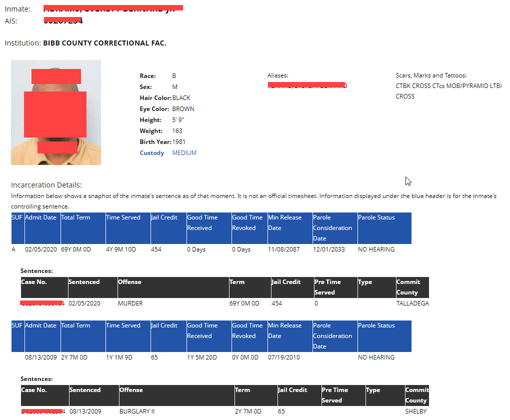Click the 1Y 1M 9D time served value
This screenshot has width=510, height=420.
[x=119, y=357]
